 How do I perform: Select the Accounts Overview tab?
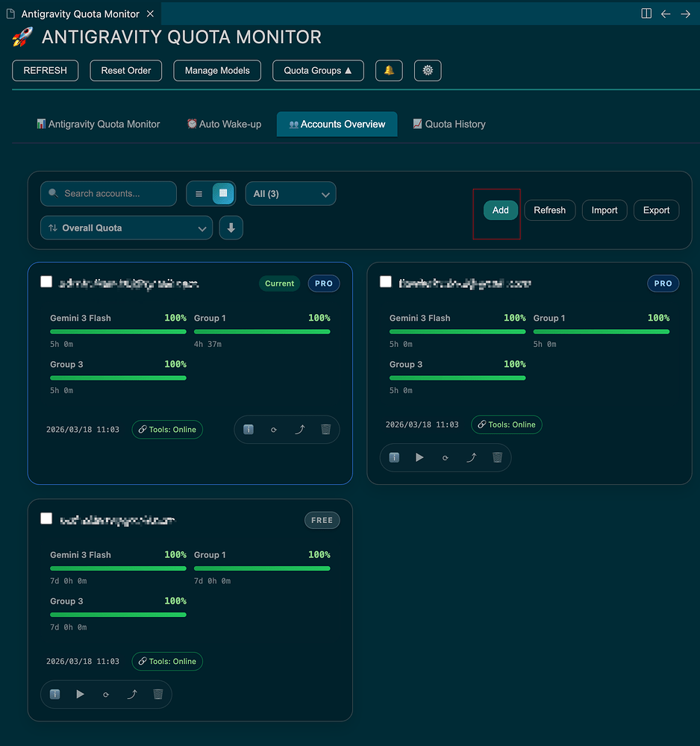[x=337, y=124]
